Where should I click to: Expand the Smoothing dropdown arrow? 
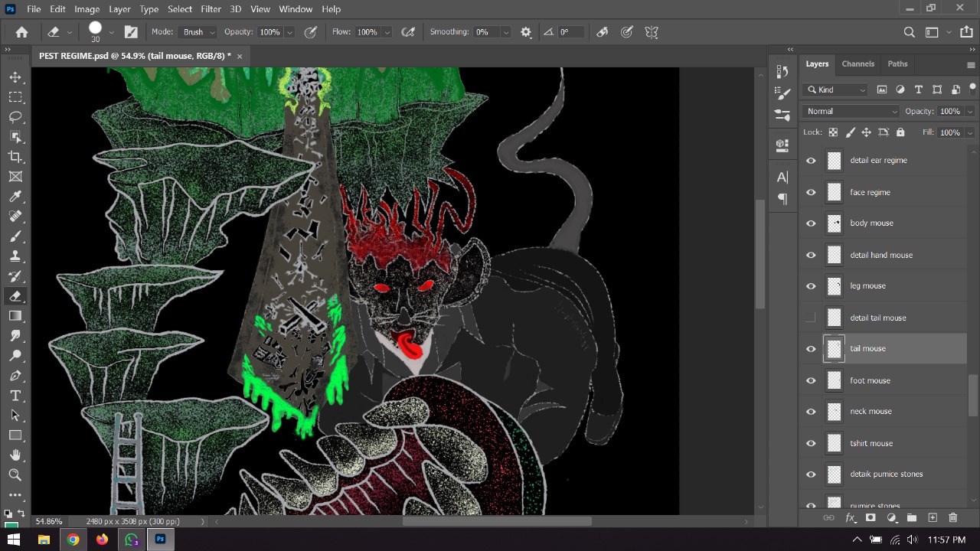505,32
